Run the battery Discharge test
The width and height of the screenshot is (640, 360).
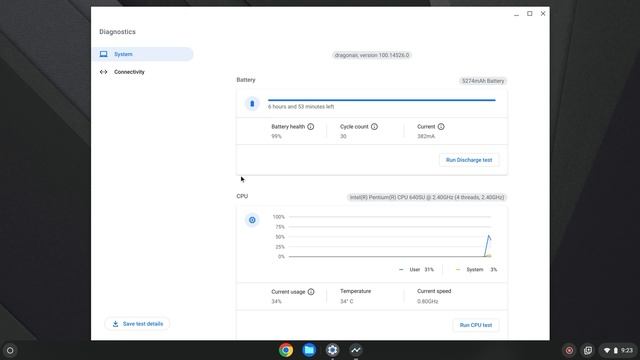pos(469,160)
